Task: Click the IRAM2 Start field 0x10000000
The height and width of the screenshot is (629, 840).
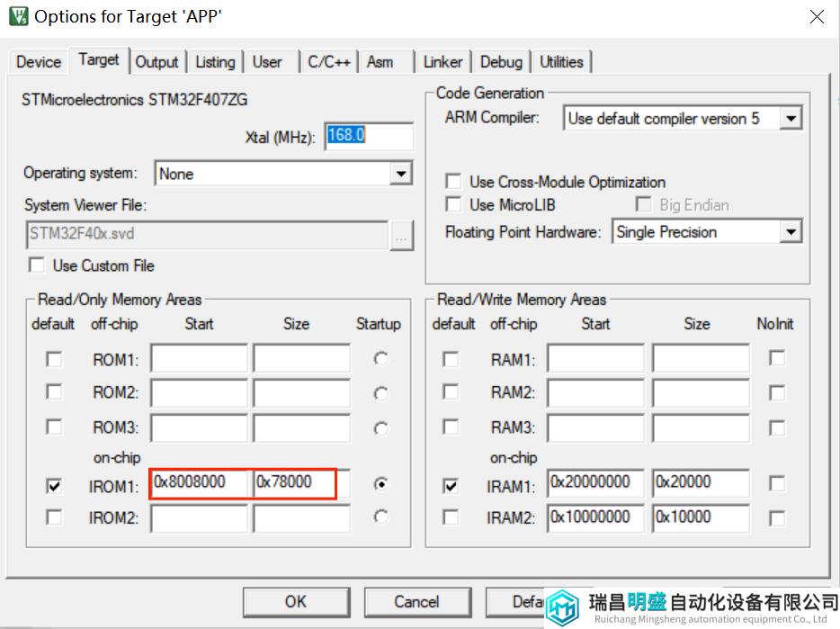Action: coord(595,518)
